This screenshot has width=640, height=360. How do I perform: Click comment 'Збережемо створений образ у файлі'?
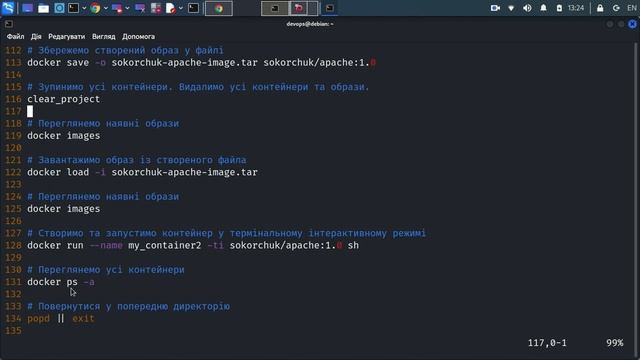(x=131, y=51)
